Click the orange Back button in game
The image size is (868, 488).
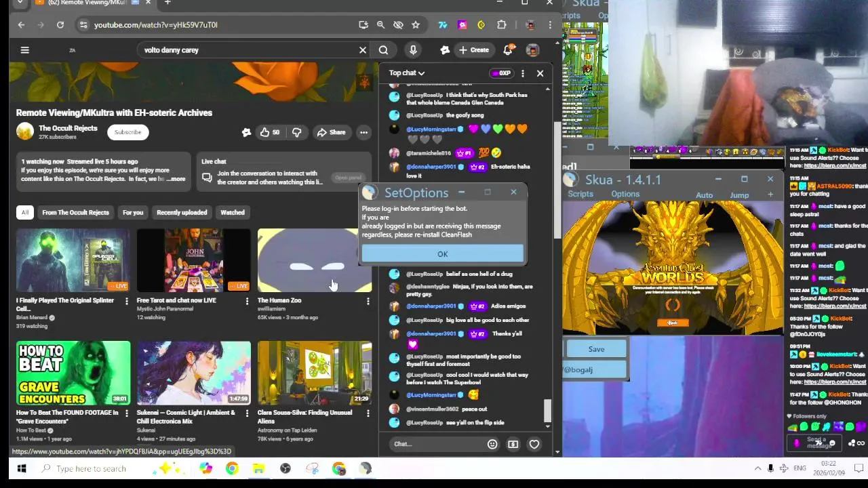pos(673,323)
